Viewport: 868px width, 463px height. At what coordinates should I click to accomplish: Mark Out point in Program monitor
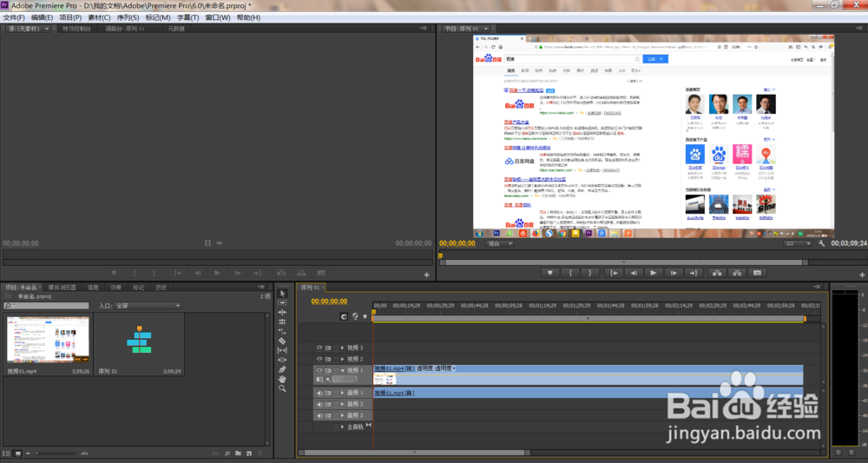590,273
